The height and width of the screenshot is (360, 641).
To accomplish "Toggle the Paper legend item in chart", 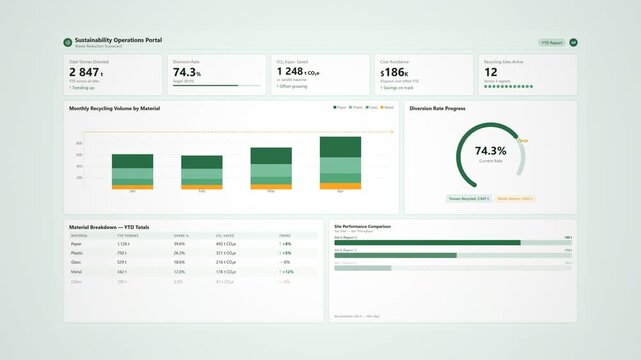I will [x=340, y=107].
